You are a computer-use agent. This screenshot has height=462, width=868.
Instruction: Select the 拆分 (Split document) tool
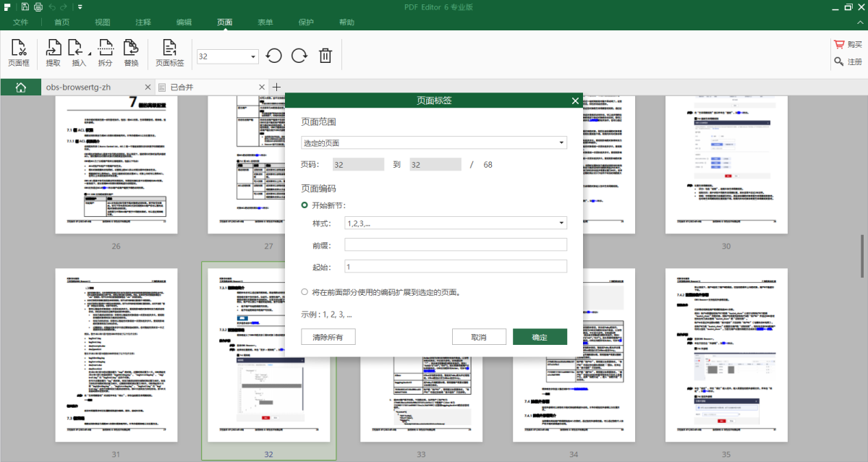[103, 53]
